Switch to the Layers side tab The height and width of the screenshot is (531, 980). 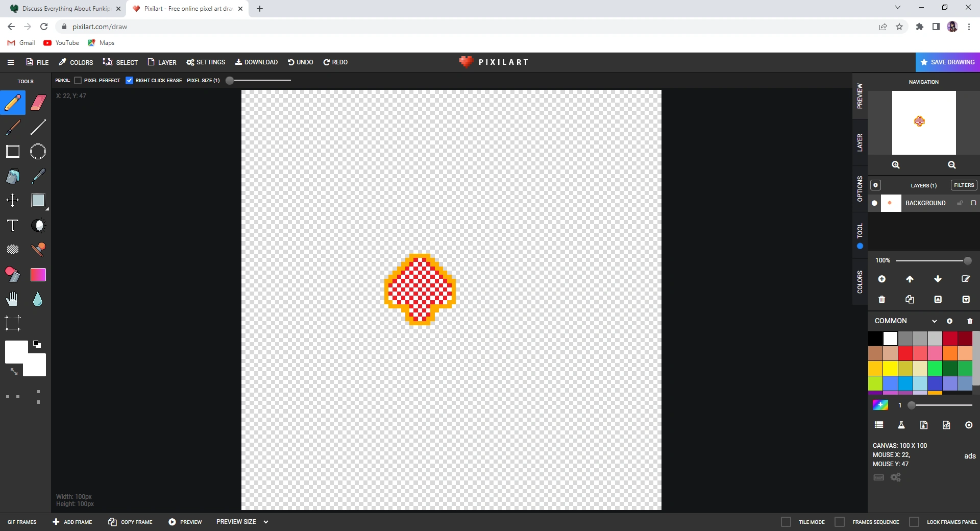(860, 140)
